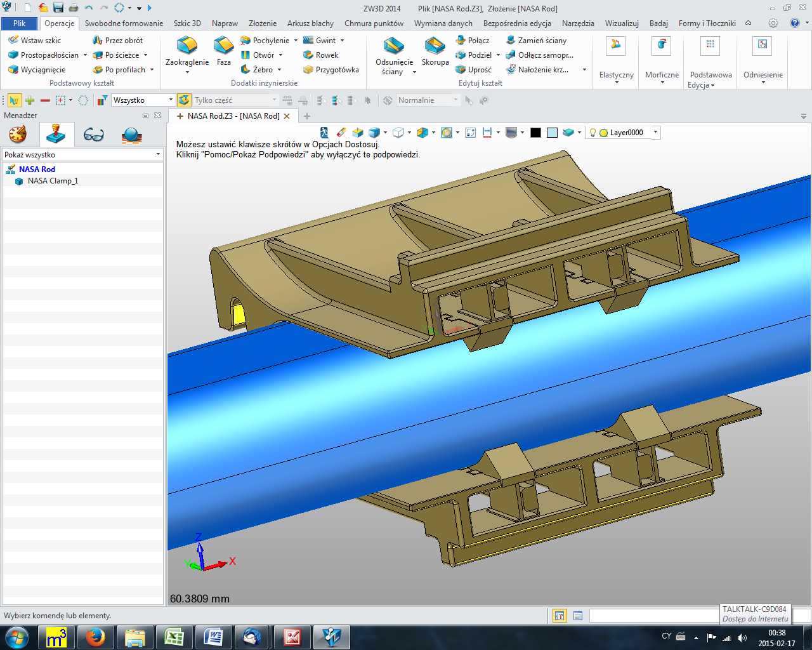Viewport: 812px width, 650px height.
Task: Expand the Pochylenie dropdown arrow
Action: (296, 41)
